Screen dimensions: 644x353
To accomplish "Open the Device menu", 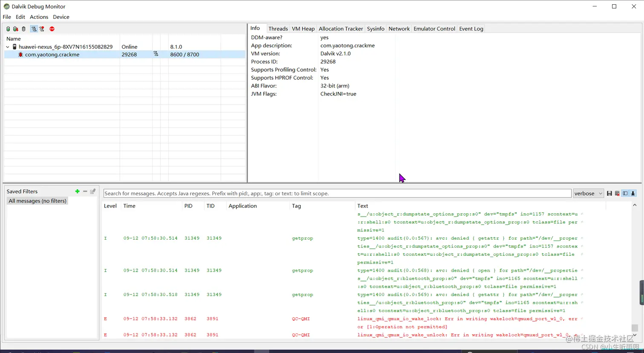I will pyautogui.click(x=61, y=17).
